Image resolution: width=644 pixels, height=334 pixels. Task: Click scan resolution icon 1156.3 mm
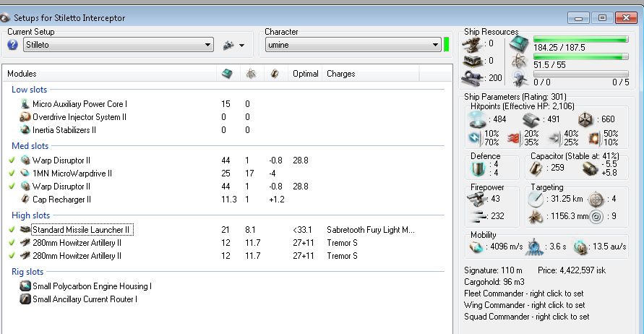click(x=535, y=217)
